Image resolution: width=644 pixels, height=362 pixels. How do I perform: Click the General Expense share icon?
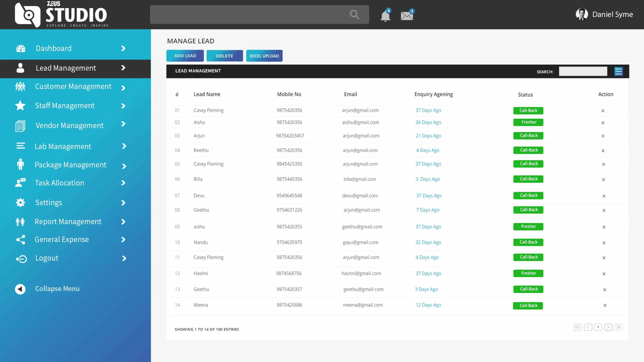[x=21, y=240]
